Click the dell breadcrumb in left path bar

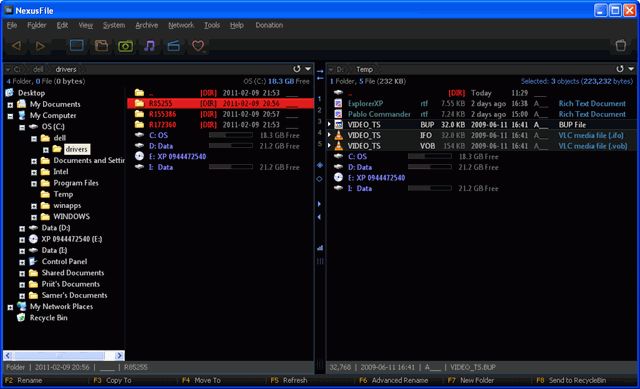38,69
